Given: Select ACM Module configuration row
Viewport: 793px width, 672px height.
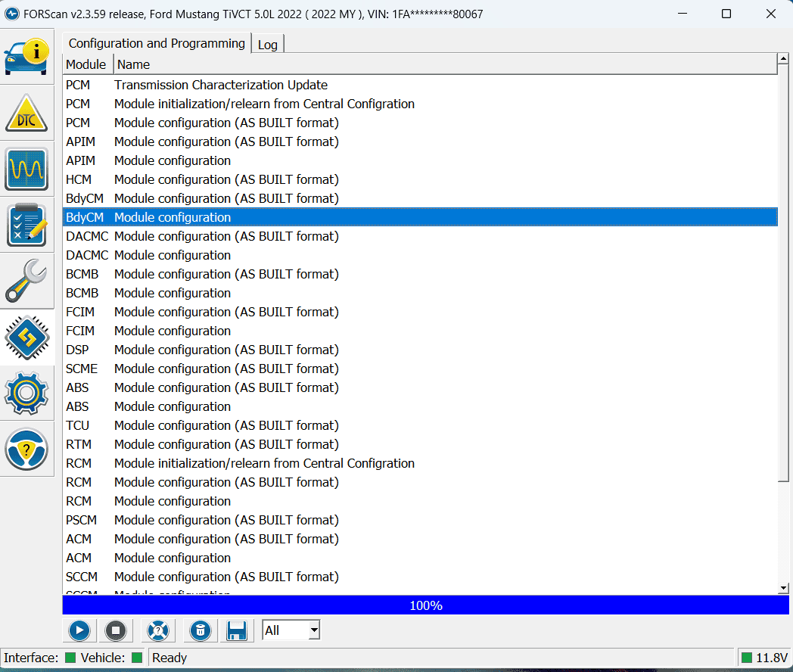Looking at the screenshot, I should [x=420, y=558].
